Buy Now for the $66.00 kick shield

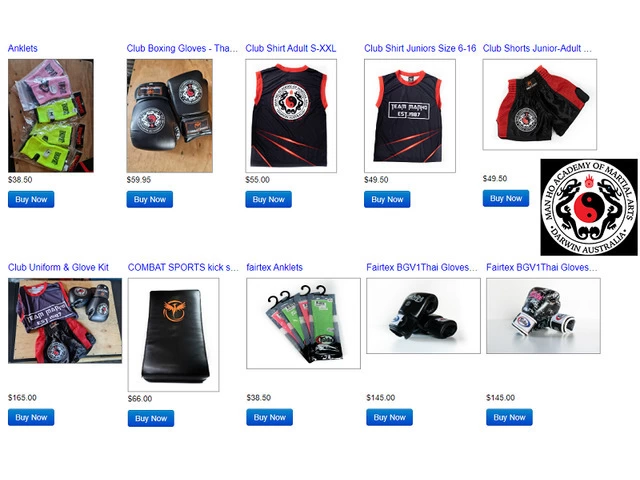(x=151, y=418)
